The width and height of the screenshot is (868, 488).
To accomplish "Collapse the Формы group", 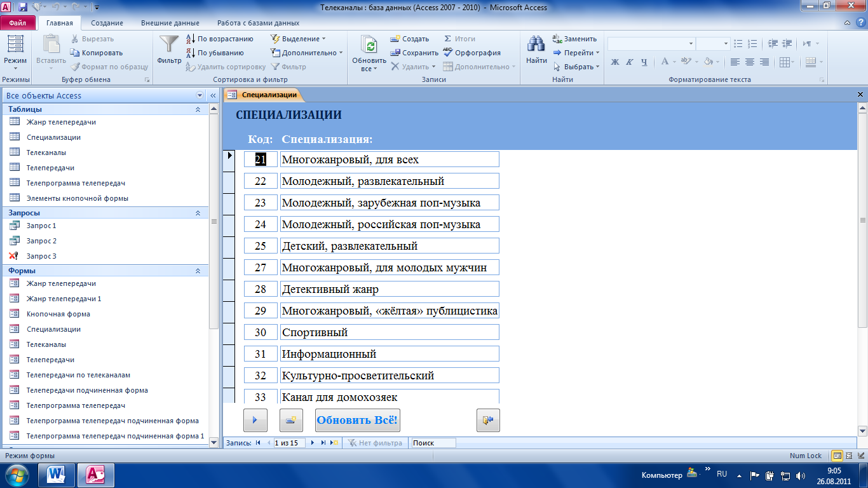I will click(x=198, y=271).
